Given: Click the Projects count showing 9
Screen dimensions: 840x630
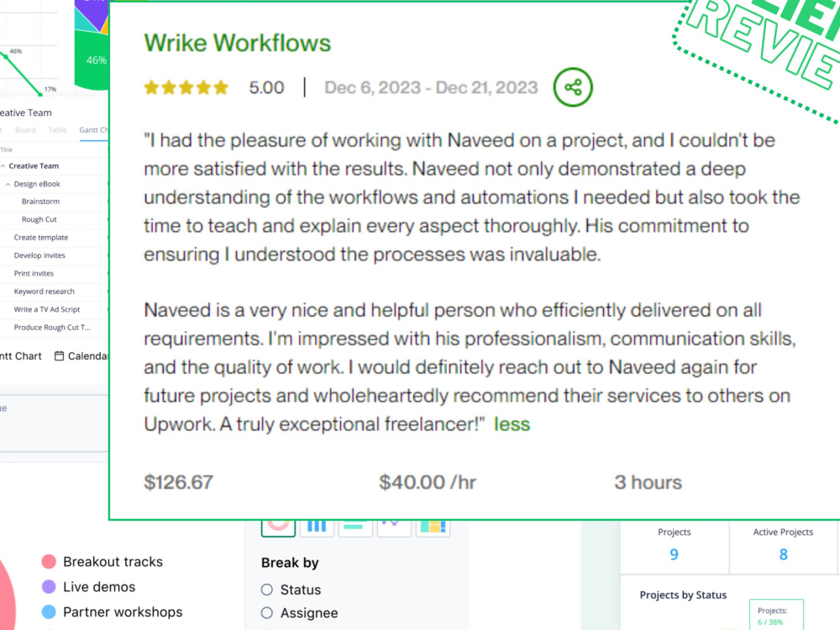Looking at the screenshot, I should click(675, 554).
